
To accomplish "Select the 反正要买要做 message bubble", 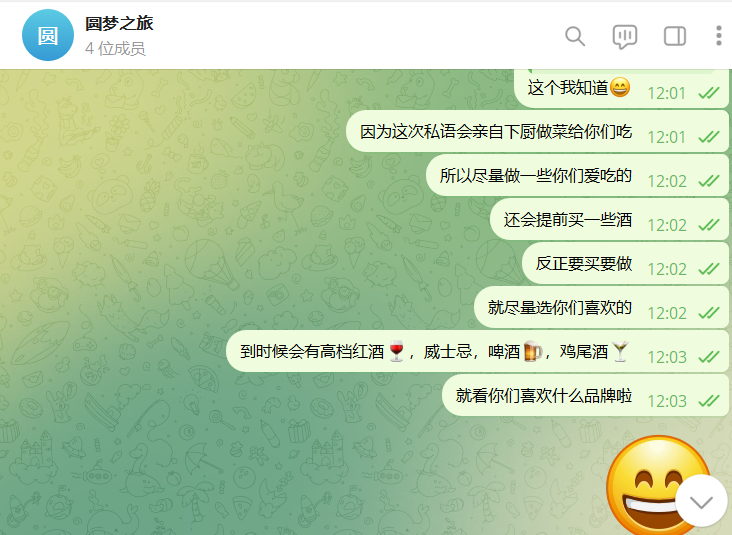I will pos(626,263).
